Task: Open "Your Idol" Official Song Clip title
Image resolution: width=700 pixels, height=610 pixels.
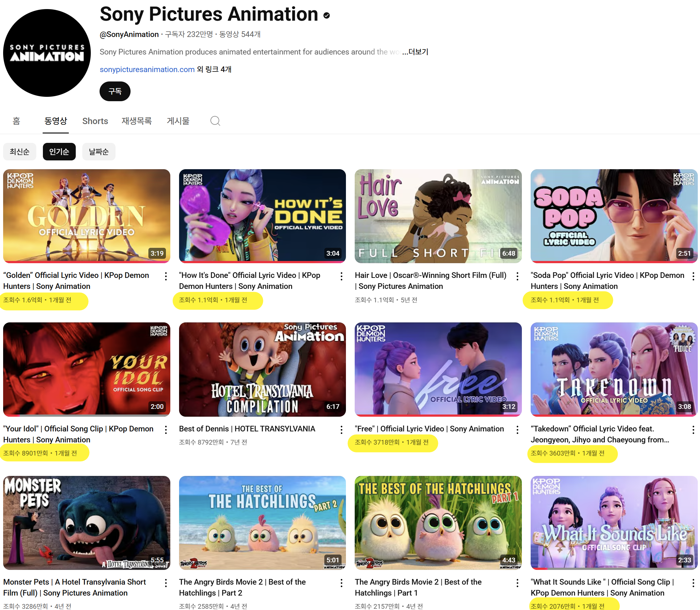Action: pyautogui.click(x=78, y=434)
